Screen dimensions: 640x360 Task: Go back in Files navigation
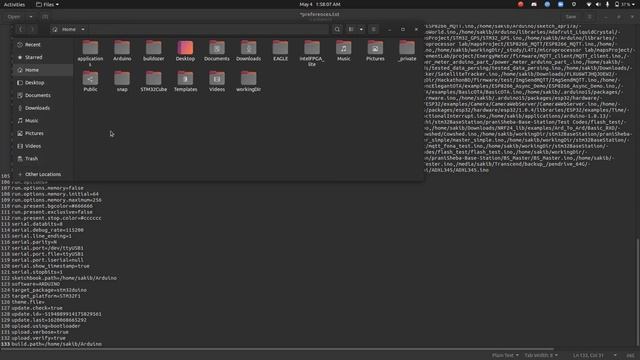tap(20, 29)
